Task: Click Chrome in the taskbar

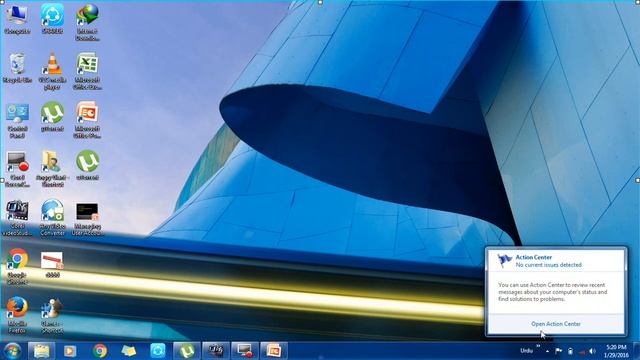Action: click(x=100, y=351)
